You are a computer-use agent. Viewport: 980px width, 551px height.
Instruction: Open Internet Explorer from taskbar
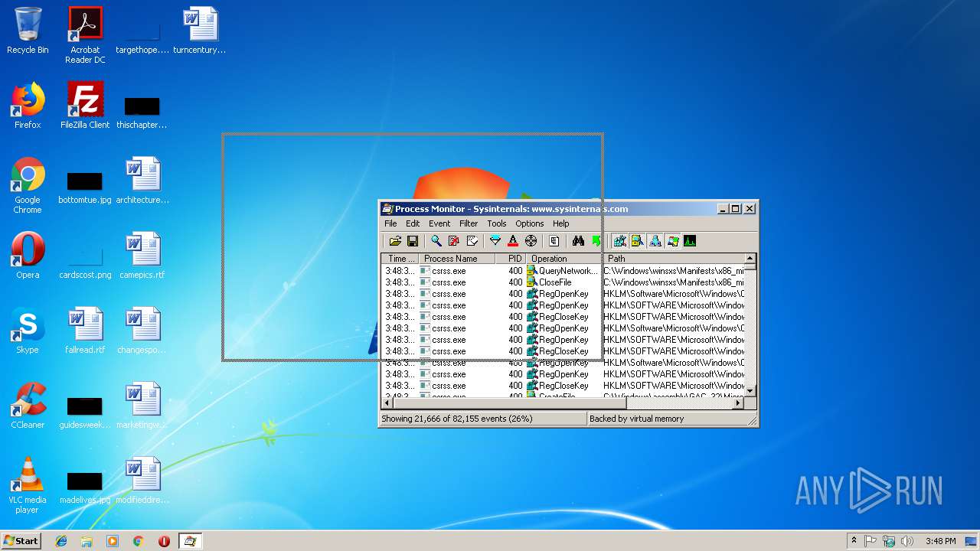61,541
